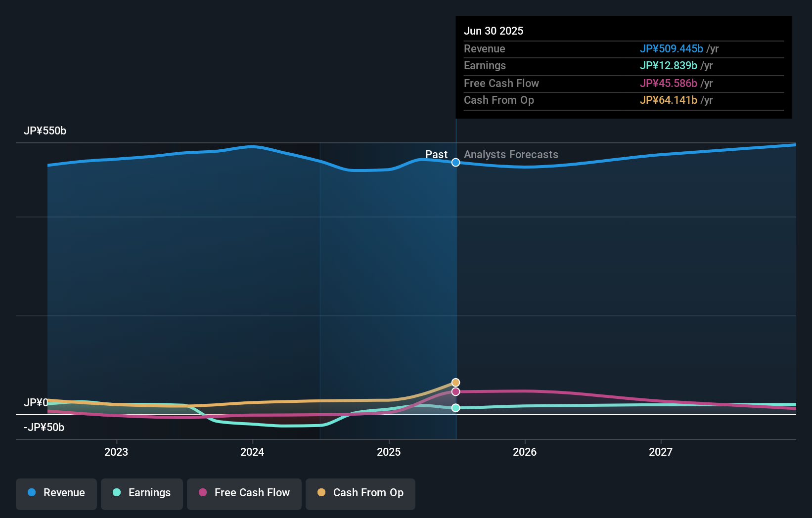
Task: Select the Earnings data point marker on the chart
Action: [455, 408]
